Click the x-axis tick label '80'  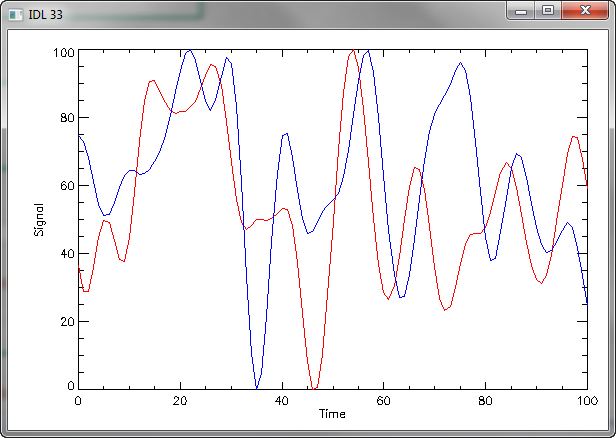tap(485, 400)
